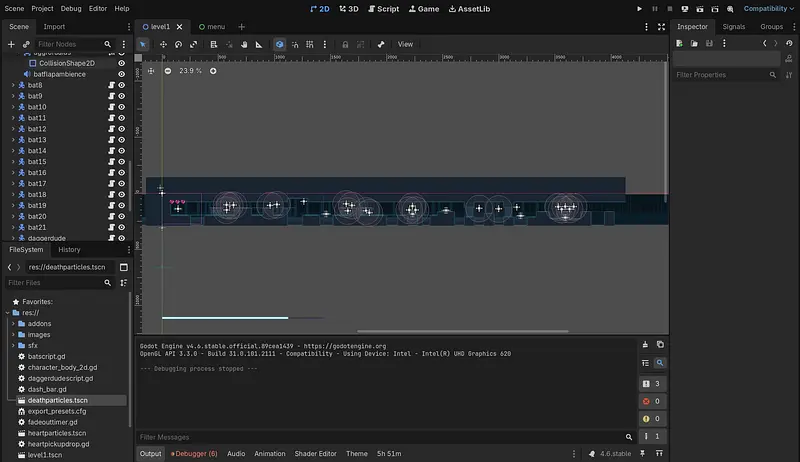
Task: Choose the Scale tool
Action: [x=193, y=44]
